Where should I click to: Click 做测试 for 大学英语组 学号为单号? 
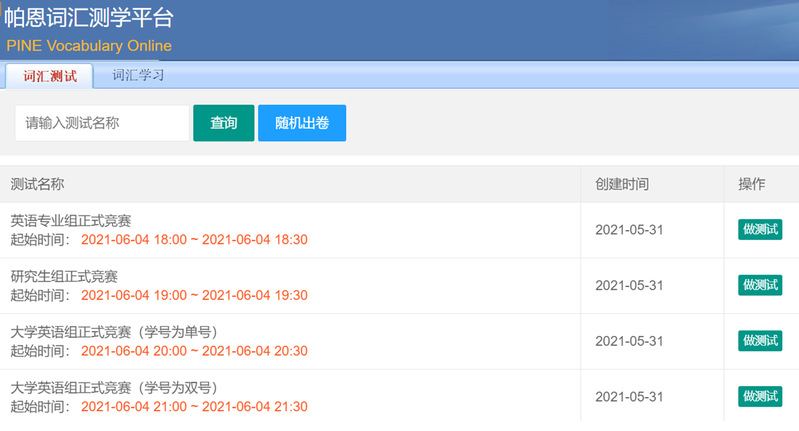760,341
